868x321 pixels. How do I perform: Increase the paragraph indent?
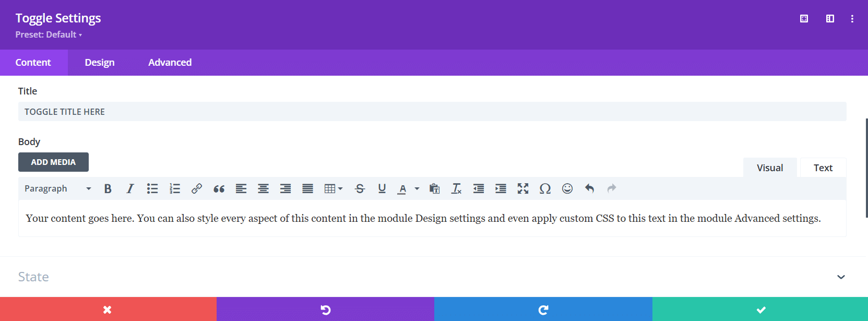pos(501,189)
